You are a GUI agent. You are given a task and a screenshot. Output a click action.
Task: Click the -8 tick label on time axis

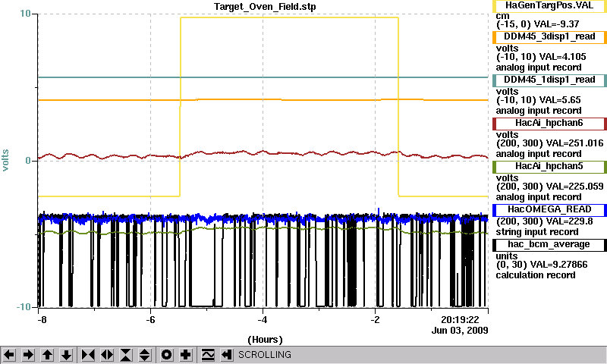pos(42,320)
